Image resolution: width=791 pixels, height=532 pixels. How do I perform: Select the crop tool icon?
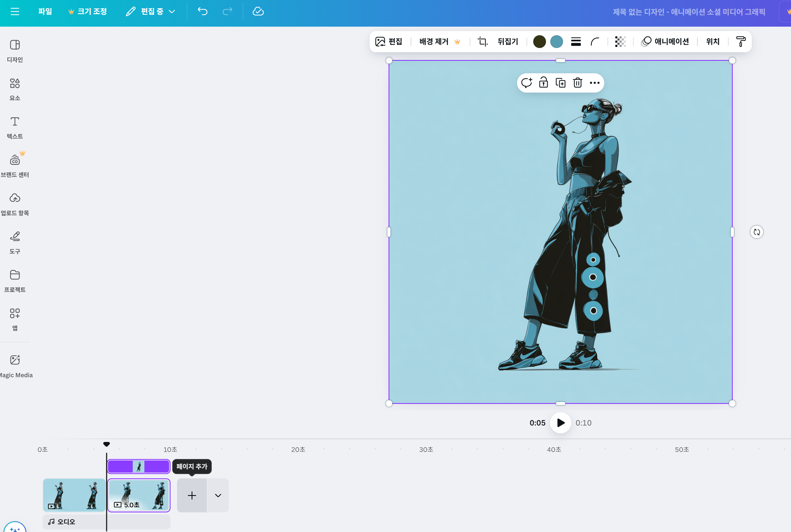pos(482,41)
